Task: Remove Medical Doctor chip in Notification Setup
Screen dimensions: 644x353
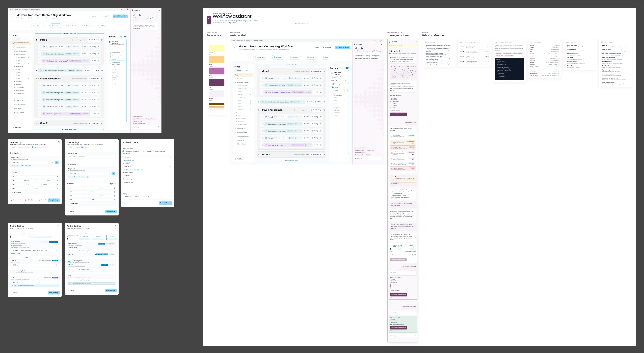Action: [x=133, y=160]
